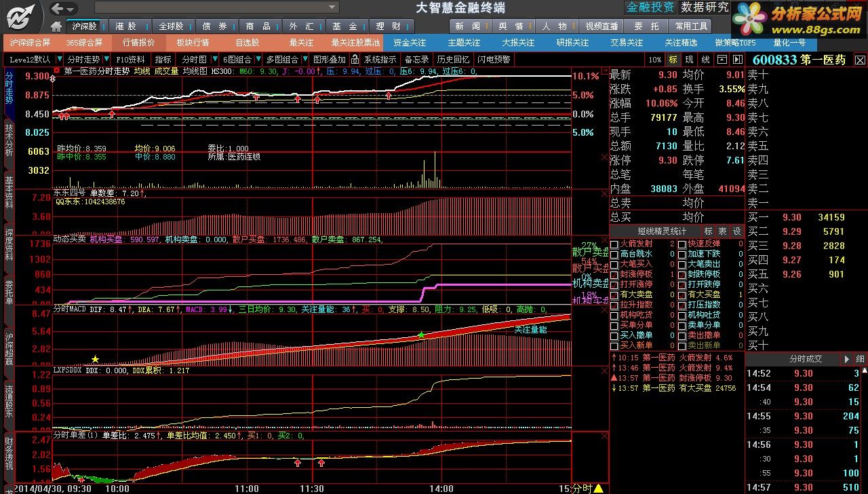Expand the 沪深股 market dropdown
868x494 pixels.
tap(103, 26)
